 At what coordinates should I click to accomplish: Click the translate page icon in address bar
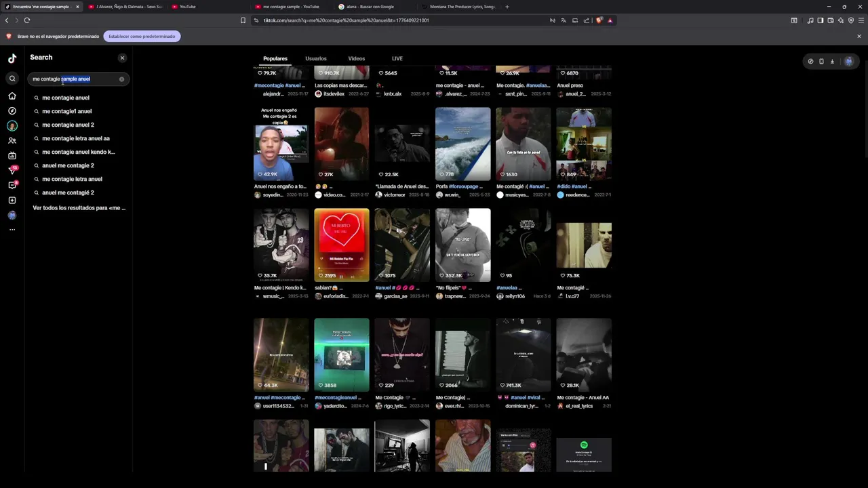click(x=564, y=20)
